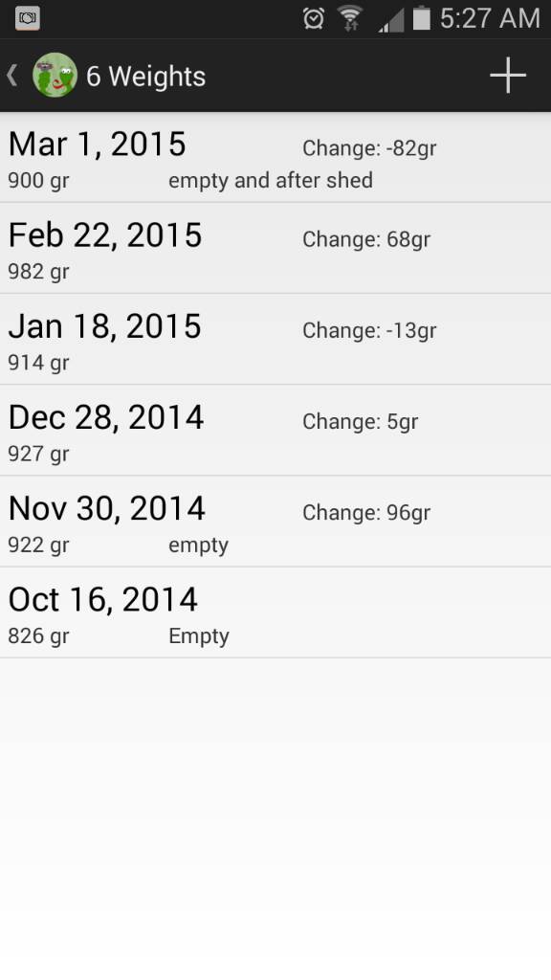The height and width of the screenshot is (980, 551).
Task: Tap the screenshot notification icon
Action: tap(28, 18)
